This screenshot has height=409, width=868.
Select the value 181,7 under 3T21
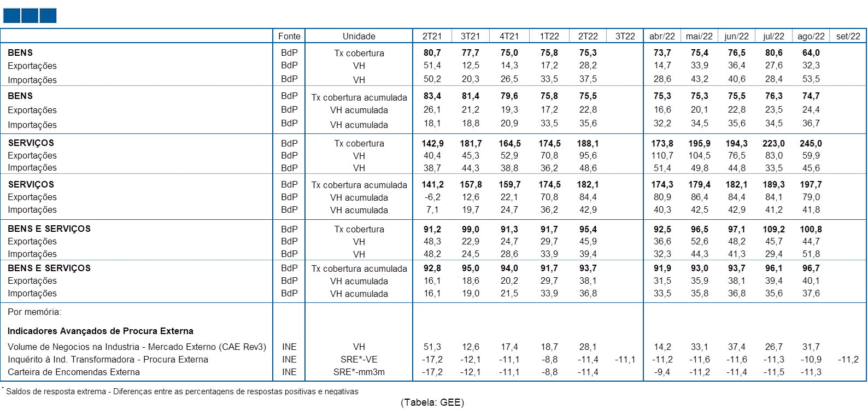[x=471, y=143]
